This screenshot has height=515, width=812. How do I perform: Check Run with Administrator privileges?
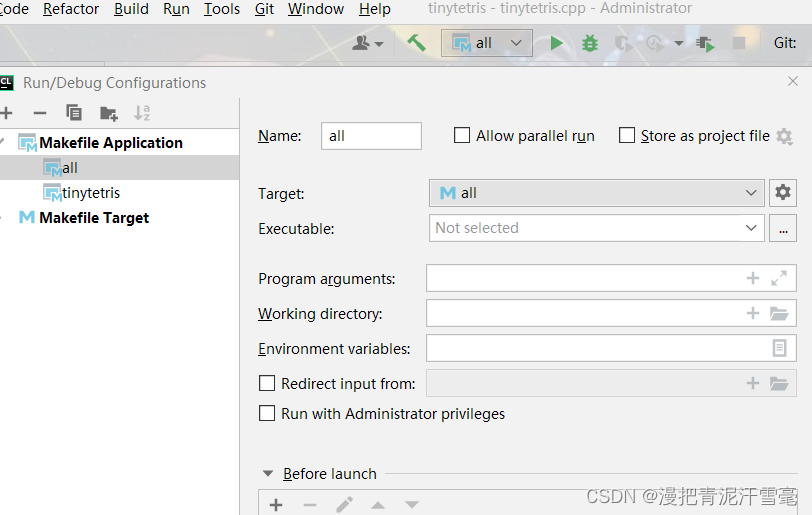click(x=267, y=413)
